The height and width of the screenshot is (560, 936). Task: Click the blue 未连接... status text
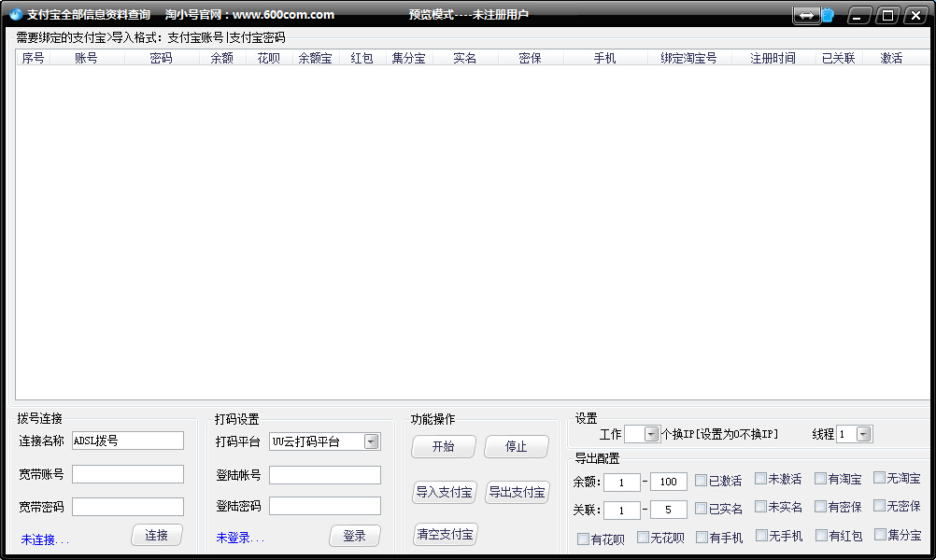click(46, 539)
